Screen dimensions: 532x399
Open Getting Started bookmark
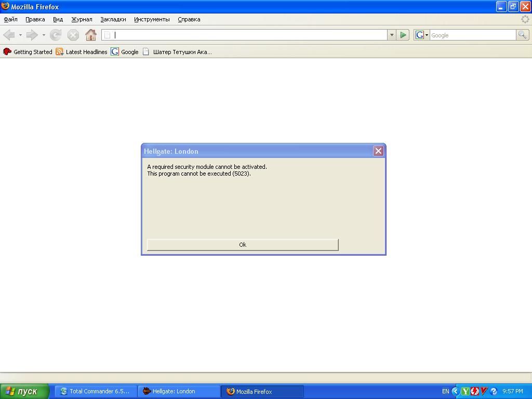point(28,52)
